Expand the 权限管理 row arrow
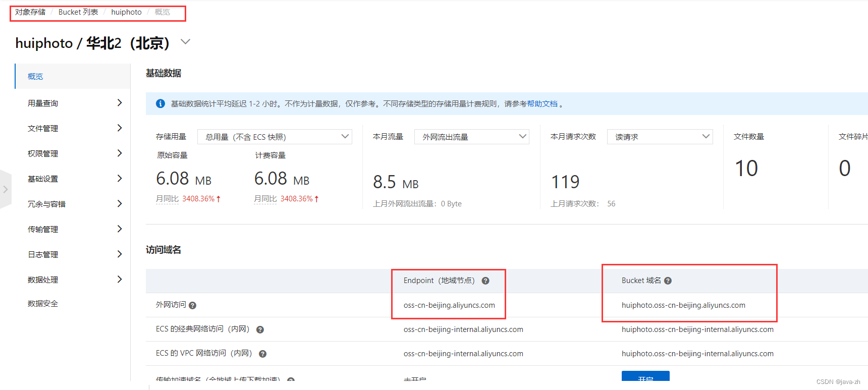 (x=120, y=153)
